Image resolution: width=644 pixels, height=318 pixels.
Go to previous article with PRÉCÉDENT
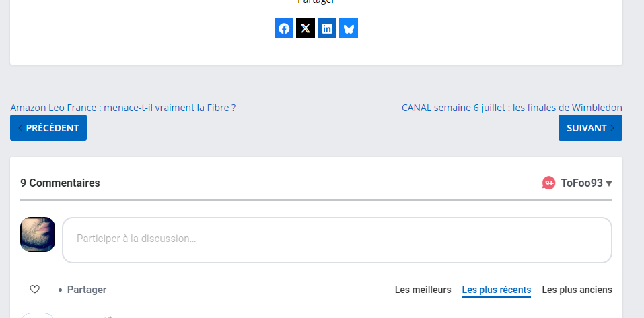(48, 127)
